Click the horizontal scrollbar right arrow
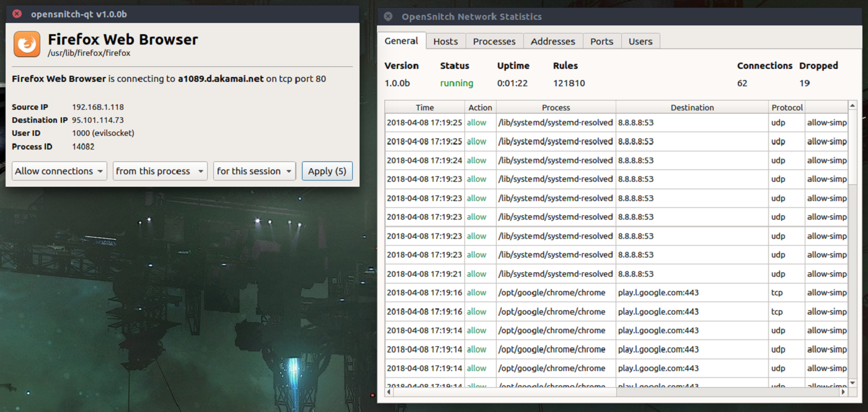868x412 pixels. click(843, 392)
